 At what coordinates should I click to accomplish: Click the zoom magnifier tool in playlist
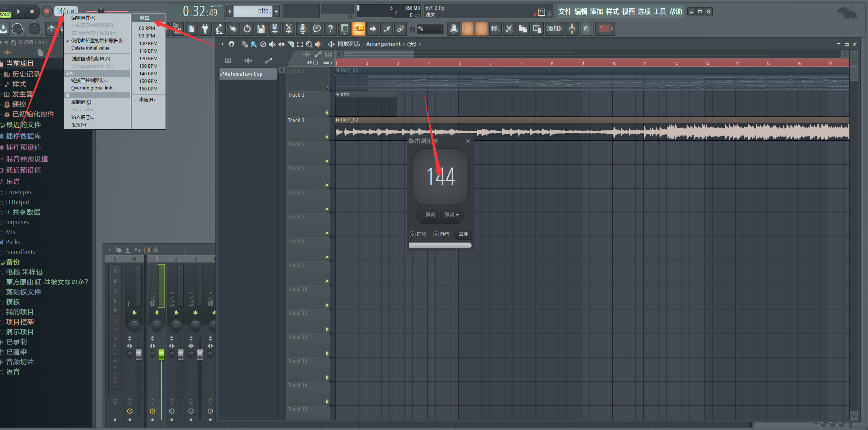coord(309,44)
